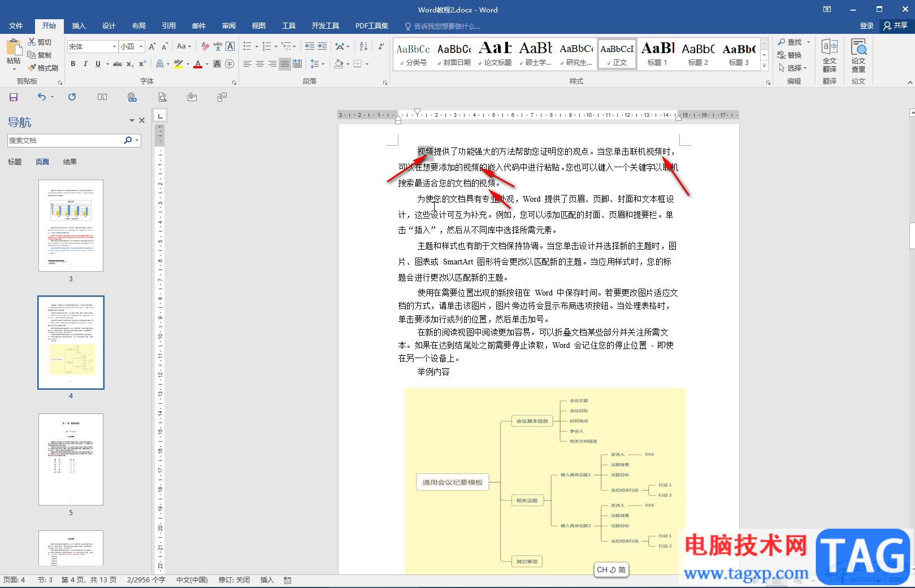Viewport: 915px width, 588px height.
Task: Align paragraph to the left
Action: point(248,64)
